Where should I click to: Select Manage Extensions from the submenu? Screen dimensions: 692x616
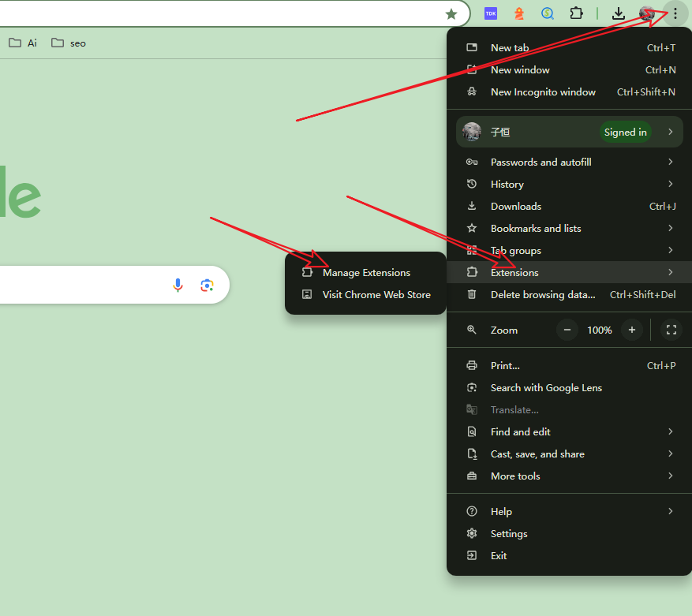(366, 272)
